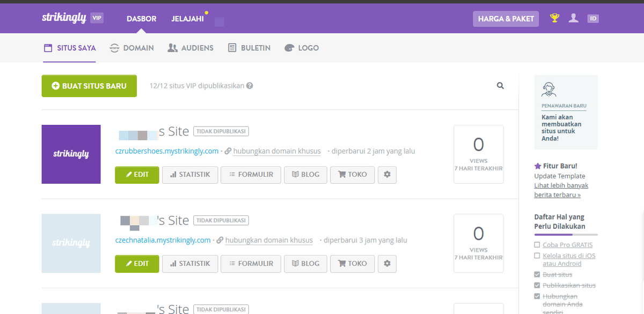The width and height of the screenshot is (644, 314).
Task: Click the to-do list progress bar
Action: point(565,233)
